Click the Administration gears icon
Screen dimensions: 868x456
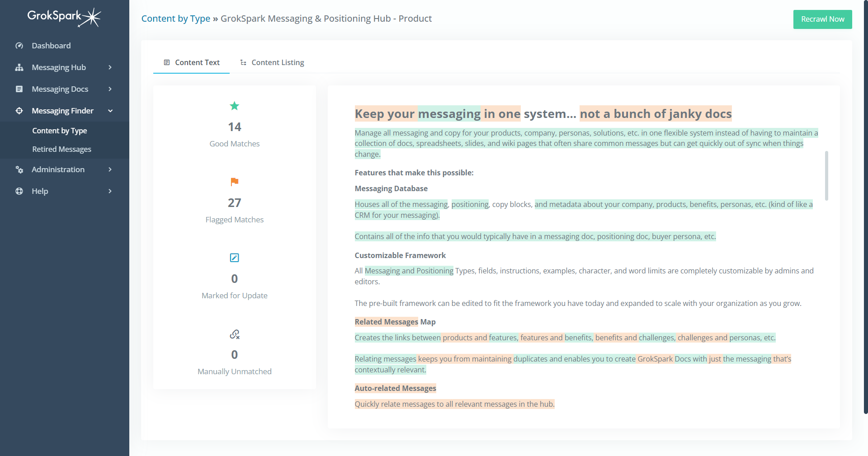tap(19, 169)
